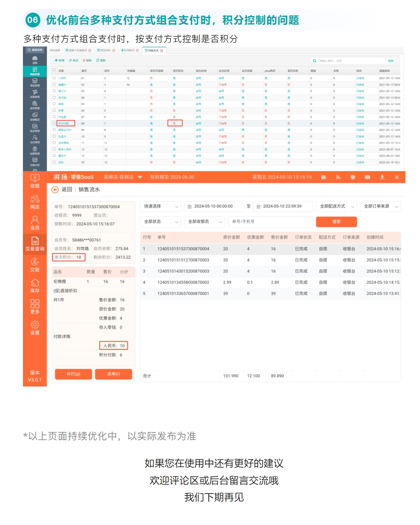Image resolution: width=420 pixels, height=525 pixels.
Task: Open the 全部配送方式 dropdown
Action: pyautogui.click(x=336, y=206)
